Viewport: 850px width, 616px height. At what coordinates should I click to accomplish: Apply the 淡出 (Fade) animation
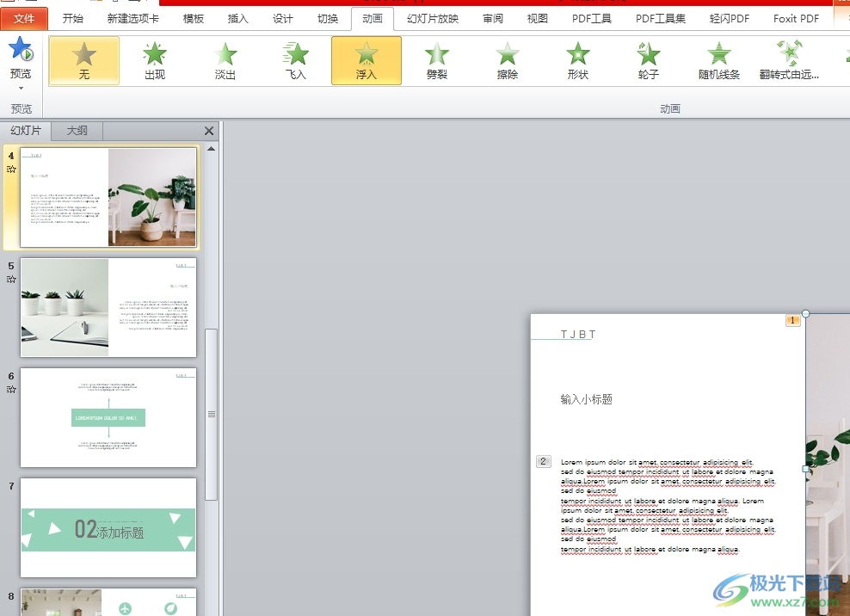coord(225,60)
